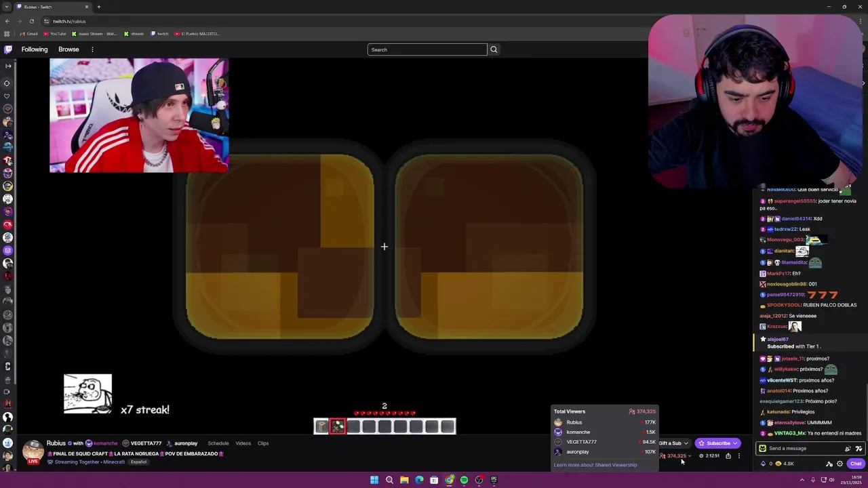Image resolution: width=868 pixels, height=488 pixels.
Task: Click the magnifier search button
Action: coord(494,49)
